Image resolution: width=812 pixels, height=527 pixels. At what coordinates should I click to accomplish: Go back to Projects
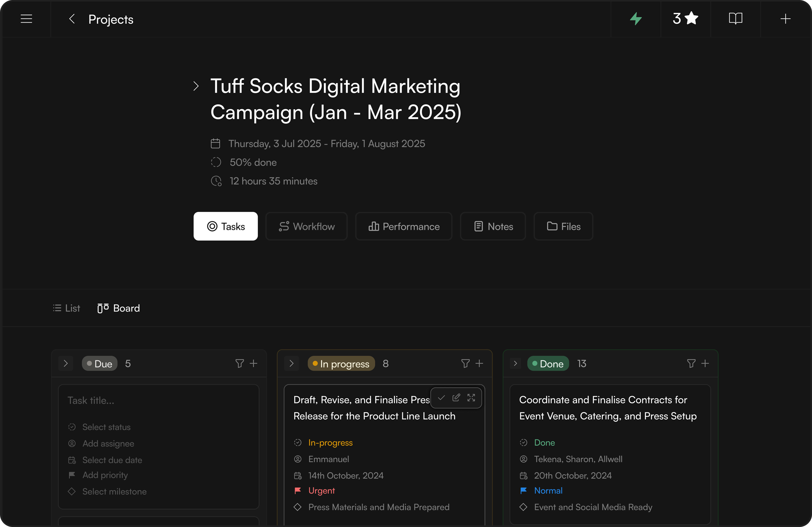[72, 19]
